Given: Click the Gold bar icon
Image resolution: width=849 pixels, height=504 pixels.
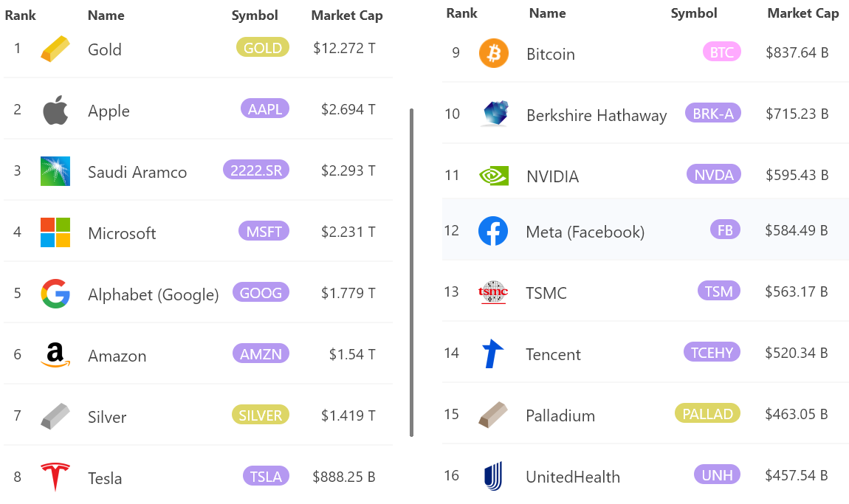Looking at the screenshot, I should [x=55, y=49].
